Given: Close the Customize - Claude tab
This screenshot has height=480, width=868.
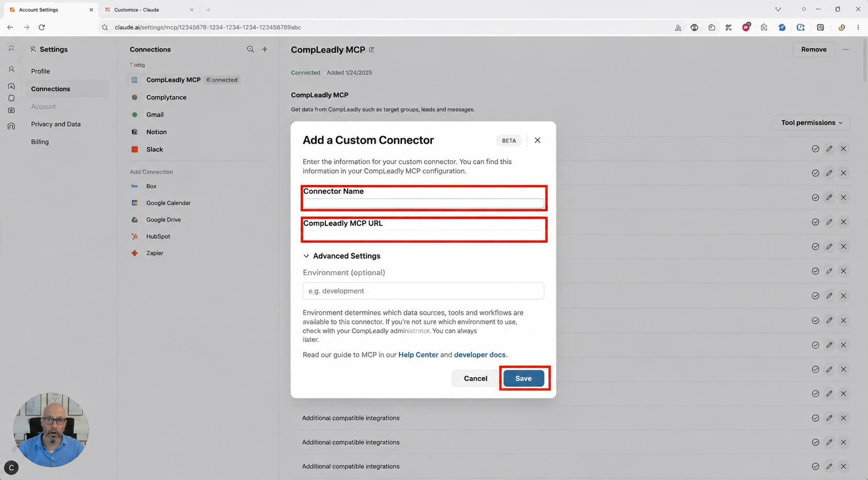Looking at the screenshot, I should [192, 10].
